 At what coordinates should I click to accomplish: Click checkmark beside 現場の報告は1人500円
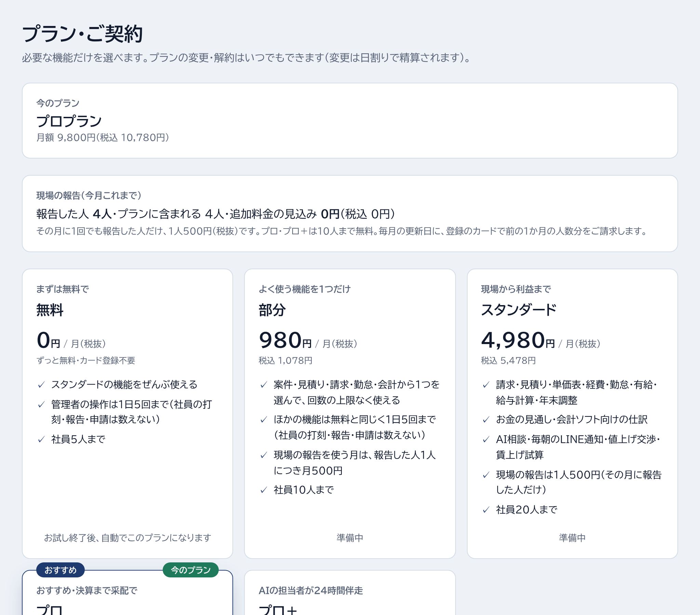click(x=486, y=475)
